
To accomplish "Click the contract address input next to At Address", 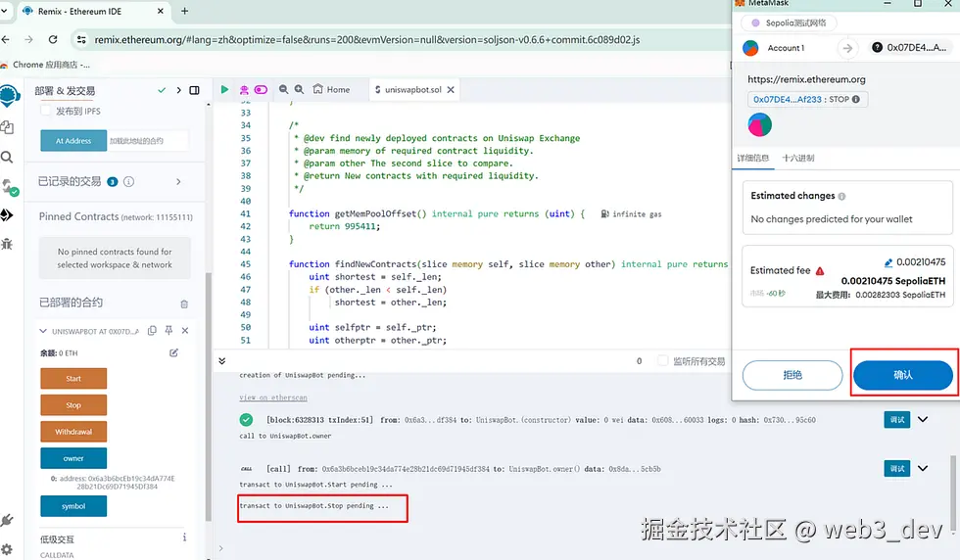I will [148, 141].
